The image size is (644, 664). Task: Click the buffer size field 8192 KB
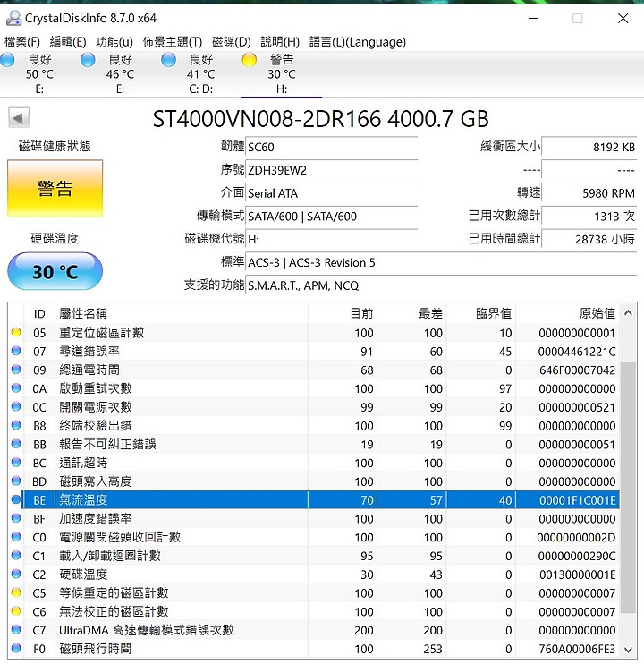pos(589,147)
